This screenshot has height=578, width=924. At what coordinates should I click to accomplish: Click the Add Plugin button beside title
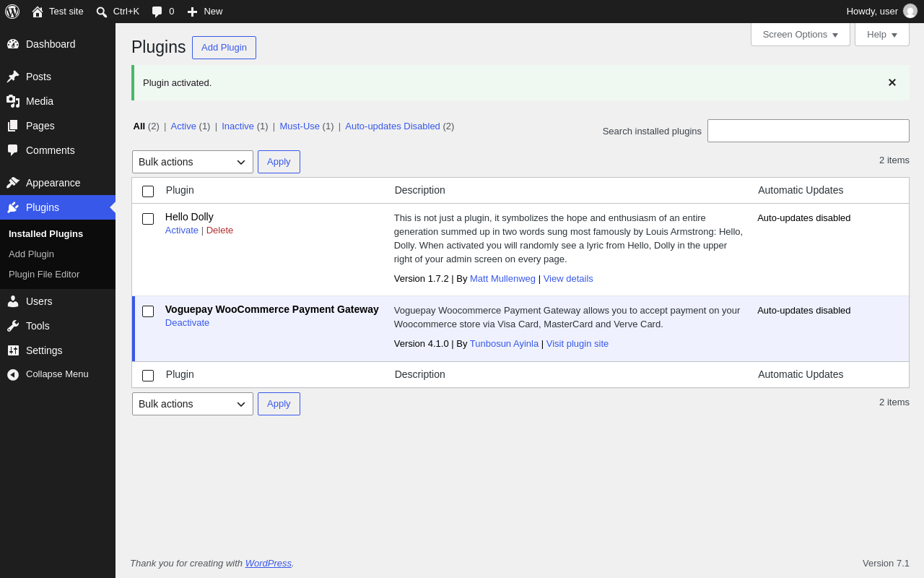224,48
